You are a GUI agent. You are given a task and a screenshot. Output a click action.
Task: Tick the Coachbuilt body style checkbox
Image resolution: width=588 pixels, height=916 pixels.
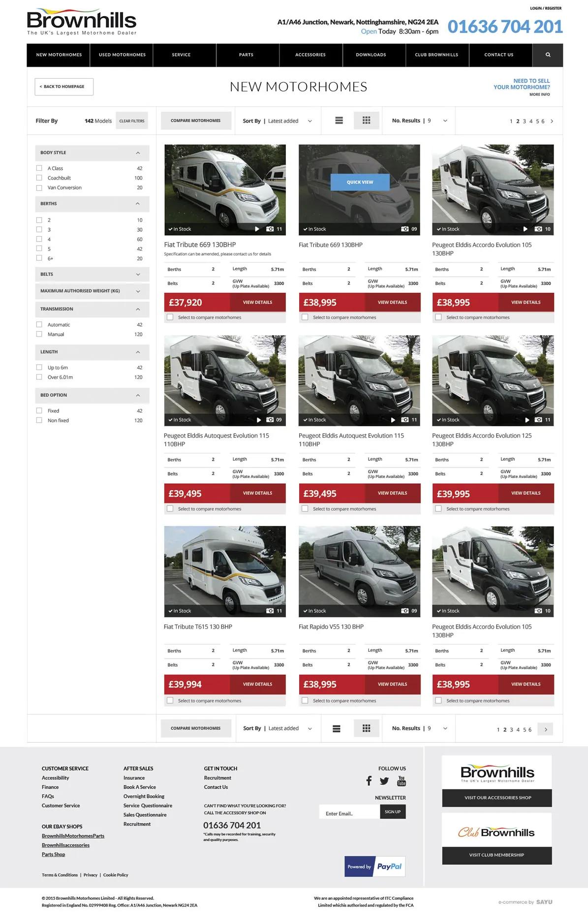[39, 178]
